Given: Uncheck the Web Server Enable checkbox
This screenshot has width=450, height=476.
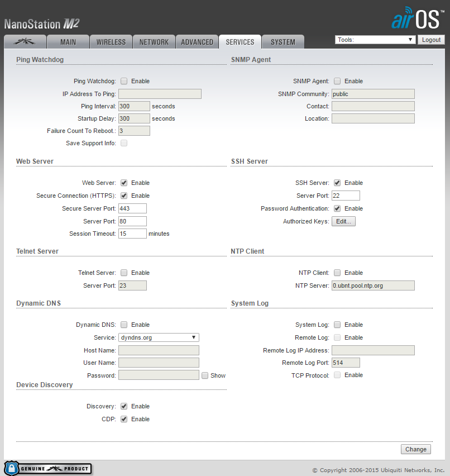Looking at the screenshot, I should pos(124,183).
